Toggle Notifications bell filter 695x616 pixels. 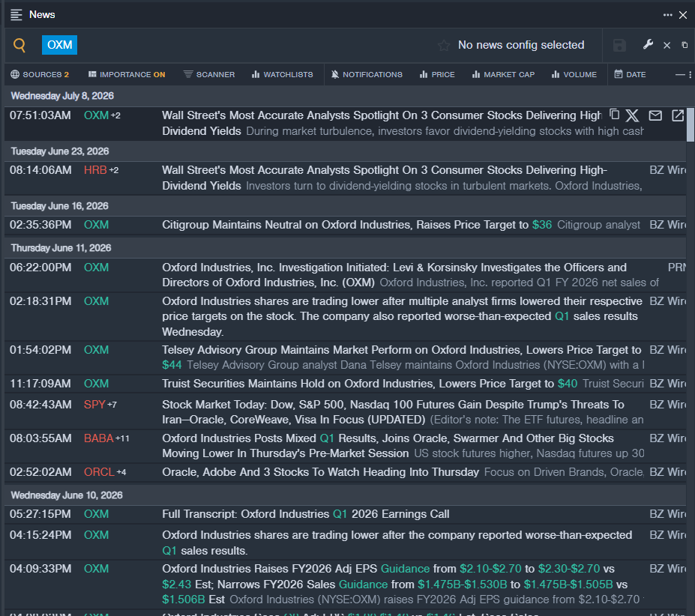367,74
